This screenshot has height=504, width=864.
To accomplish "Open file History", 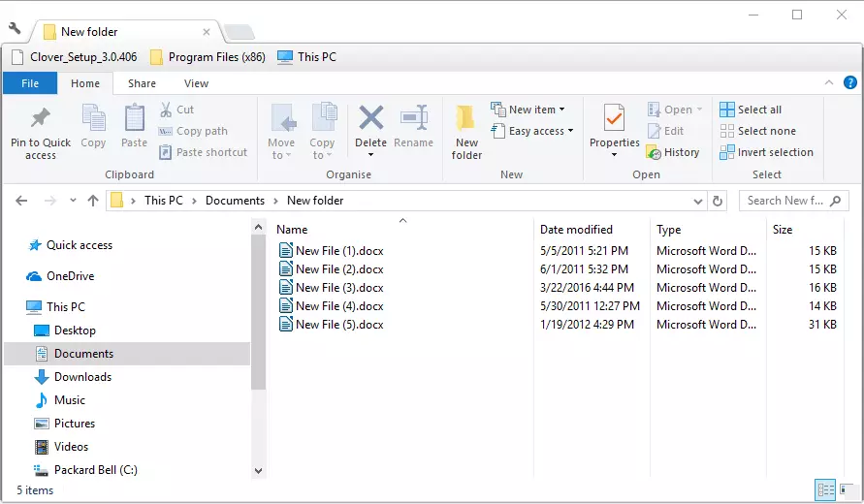I will tap(673, 152).
